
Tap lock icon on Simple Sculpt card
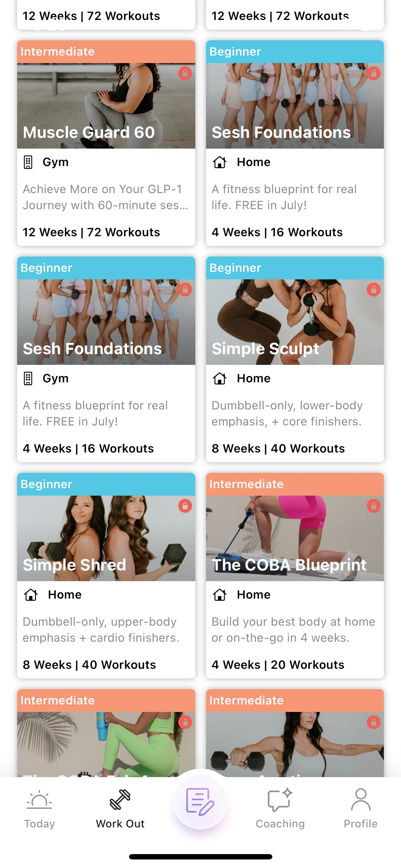(374, 290)
